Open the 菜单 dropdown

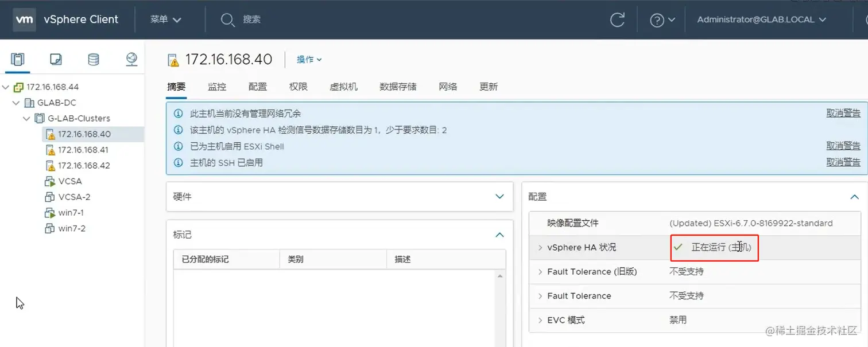click(x=166, y=20)
